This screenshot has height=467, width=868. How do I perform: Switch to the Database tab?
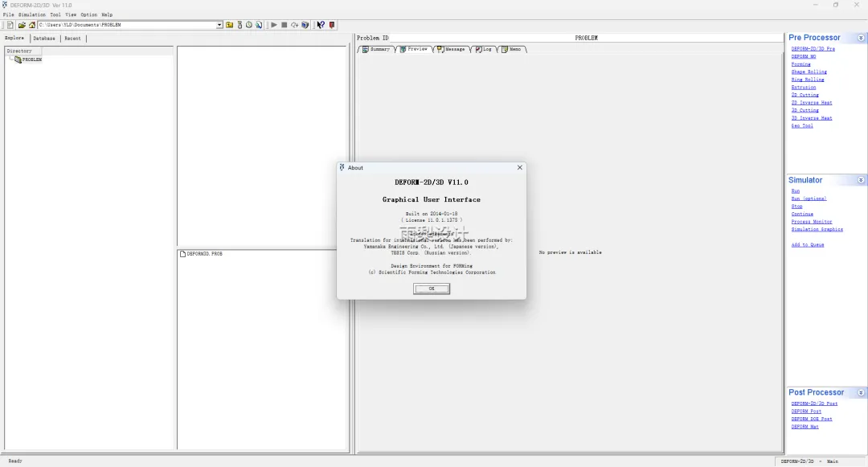coord(43,38)
